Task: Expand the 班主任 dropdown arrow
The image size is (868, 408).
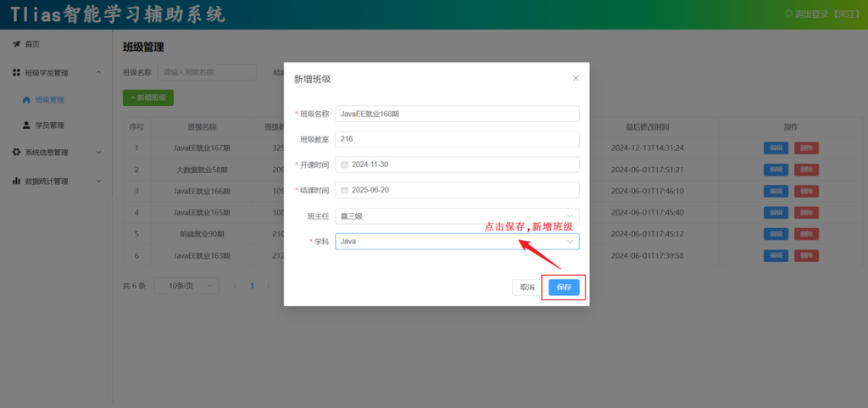Action: pos(570,216)
